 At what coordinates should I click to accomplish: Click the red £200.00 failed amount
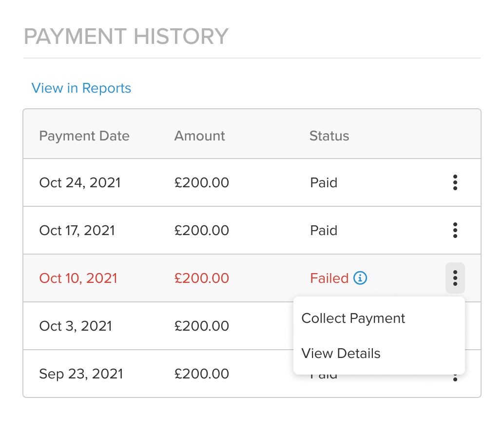[202, 278]
